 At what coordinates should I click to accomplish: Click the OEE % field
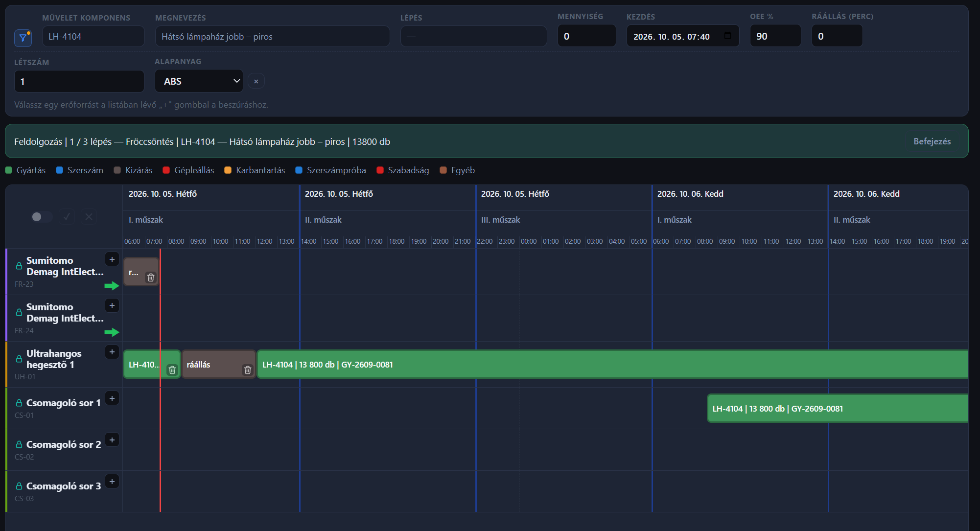[x=775, y=36]
